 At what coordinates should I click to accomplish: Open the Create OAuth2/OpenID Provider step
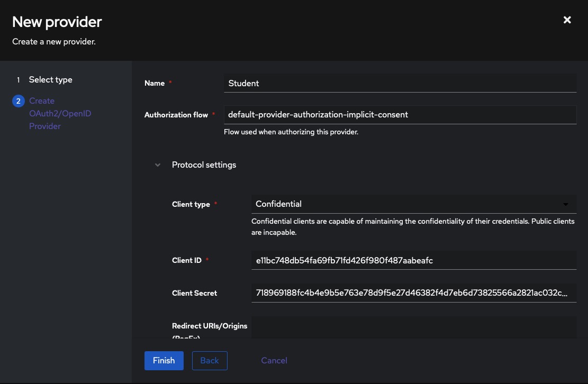[x=60, y=113]
